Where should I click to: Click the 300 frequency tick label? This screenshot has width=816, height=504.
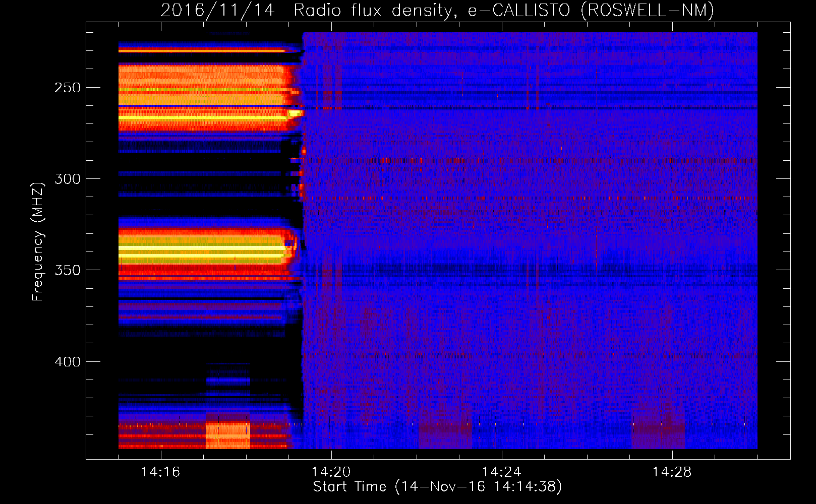pos(68,179)
